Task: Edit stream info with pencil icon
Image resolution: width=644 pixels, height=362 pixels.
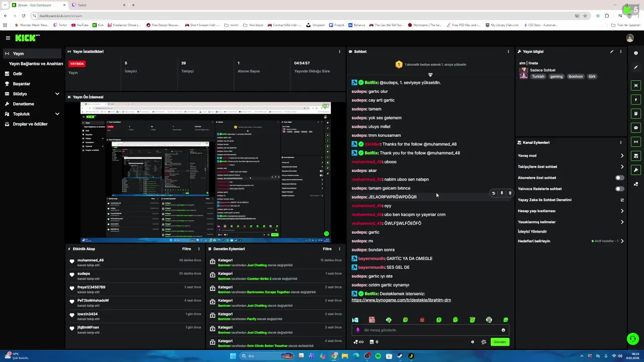Action: pyautogui.click(x=612, y=51)
